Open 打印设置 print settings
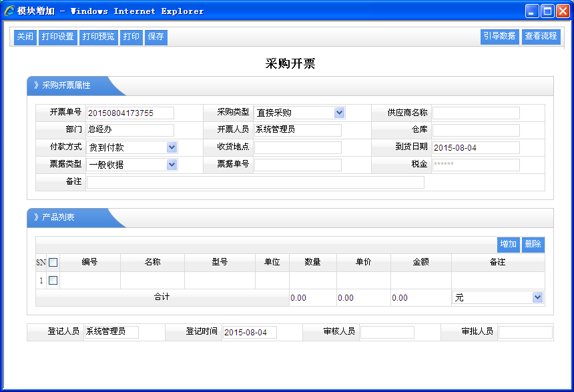The image size is (574, 392). 57,37
